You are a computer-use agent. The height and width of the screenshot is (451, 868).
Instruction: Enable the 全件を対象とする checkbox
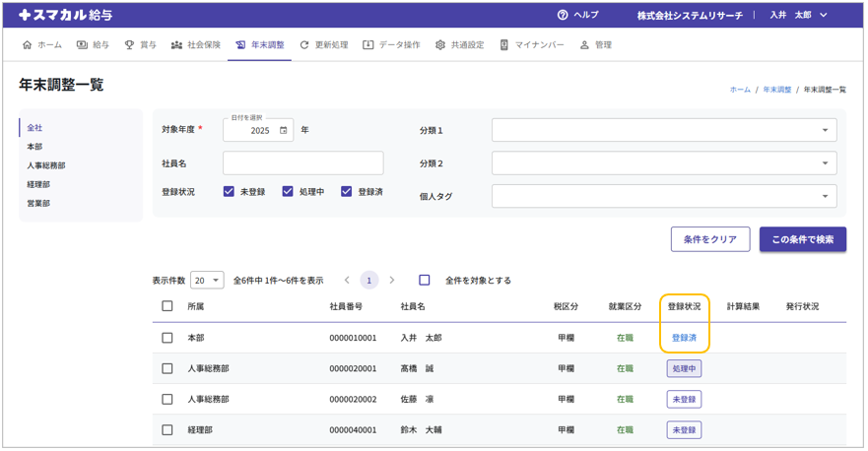(x=425, y=281)
